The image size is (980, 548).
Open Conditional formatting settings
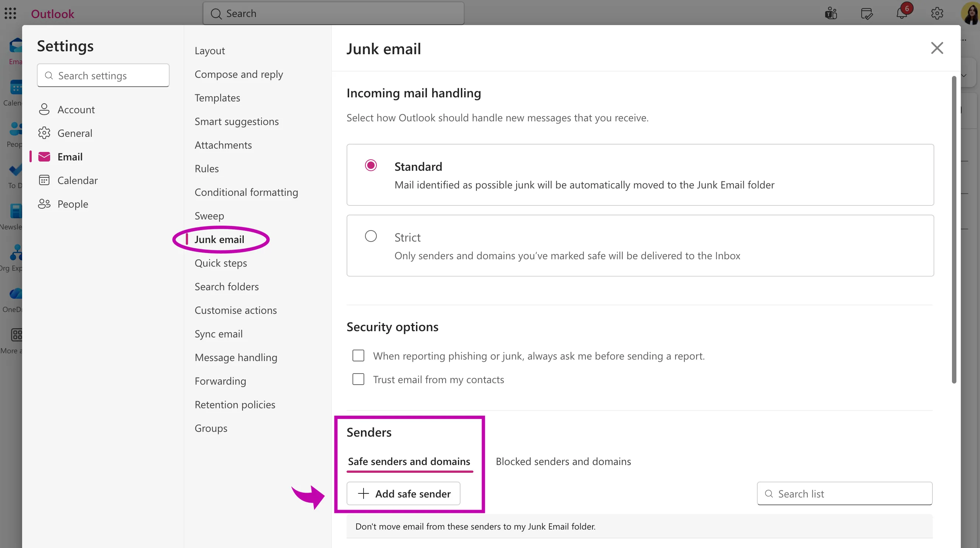(x=246, y=192)
